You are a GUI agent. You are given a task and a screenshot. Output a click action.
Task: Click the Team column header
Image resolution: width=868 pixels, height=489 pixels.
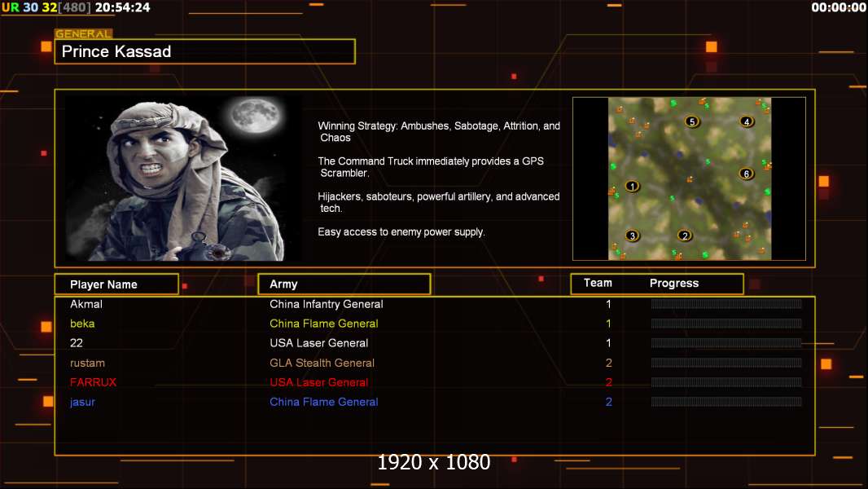(598, 283)
